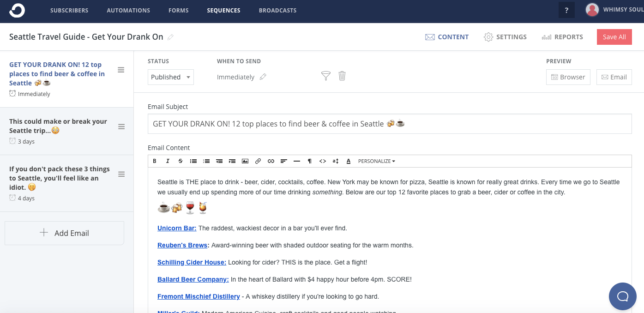Go to Broadcasts in the top navigation

tap(277, 10)
